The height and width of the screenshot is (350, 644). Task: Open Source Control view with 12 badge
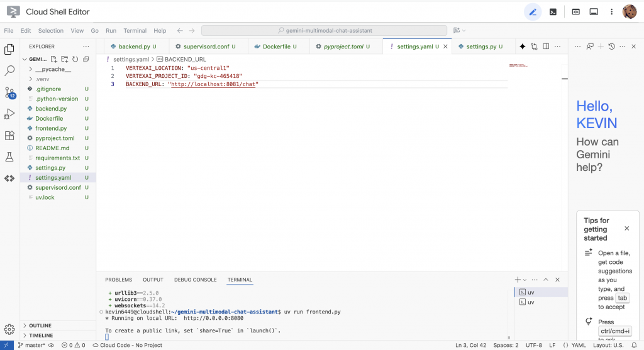pos(10,93)
